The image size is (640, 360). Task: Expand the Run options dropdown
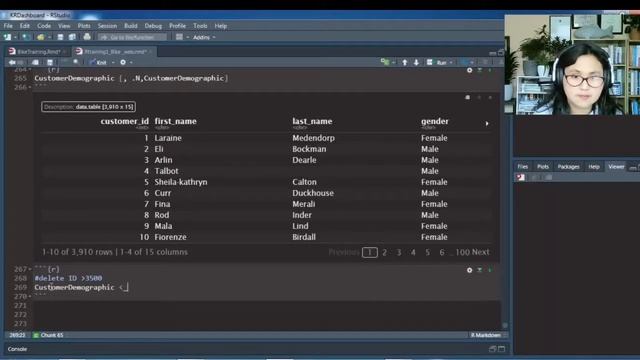tap(451, 62)
